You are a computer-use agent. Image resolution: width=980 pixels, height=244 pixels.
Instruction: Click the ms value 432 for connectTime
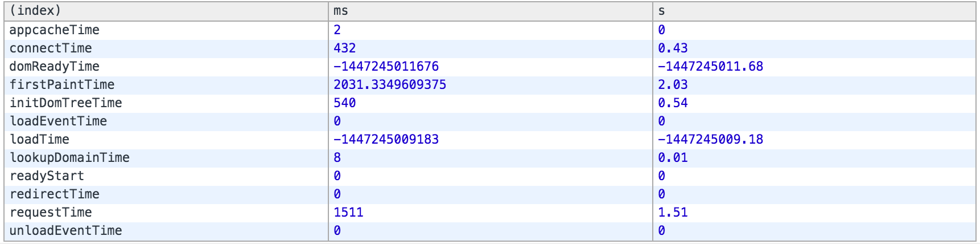(x=345, y=48)
